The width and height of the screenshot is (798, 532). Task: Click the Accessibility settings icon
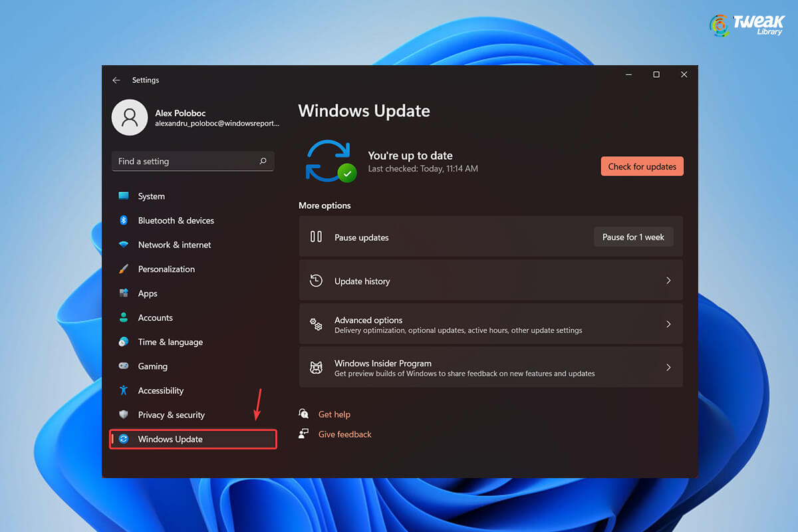(124, 390)
